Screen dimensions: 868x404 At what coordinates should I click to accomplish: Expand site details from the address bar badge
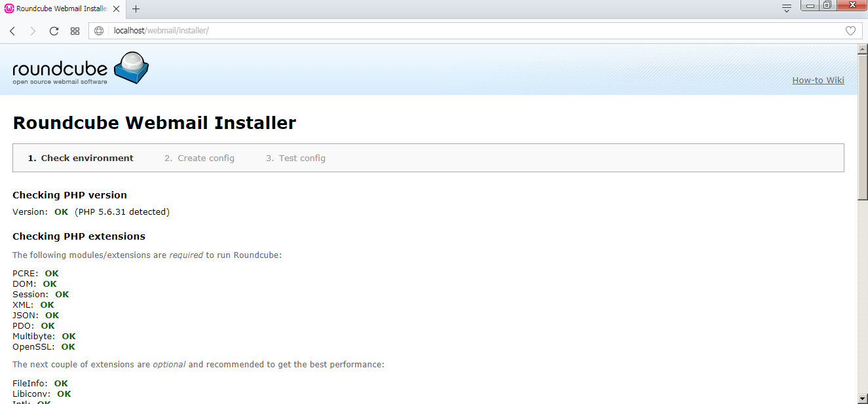tap(98, 30)
